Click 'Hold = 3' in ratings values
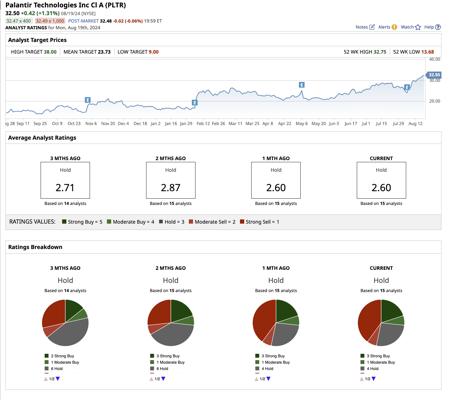Image resolution: width=451 pixels, height=400 pixels. [x=171, y=222]
